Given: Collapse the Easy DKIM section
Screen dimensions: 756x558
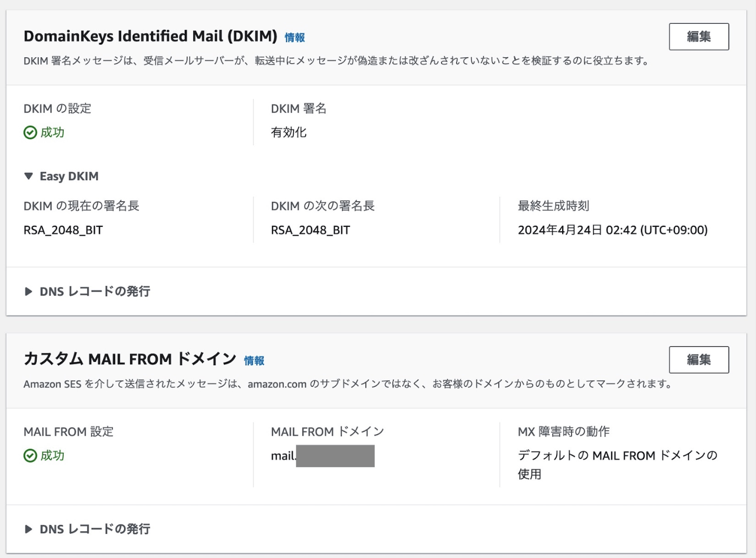Looking at the screenshot, I should click(29, 176).
